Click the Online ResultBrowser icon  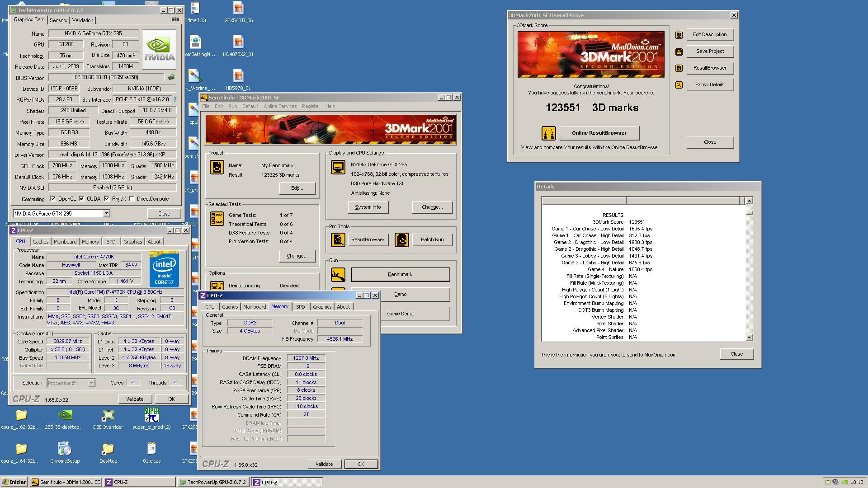click(x=548, y=133)
